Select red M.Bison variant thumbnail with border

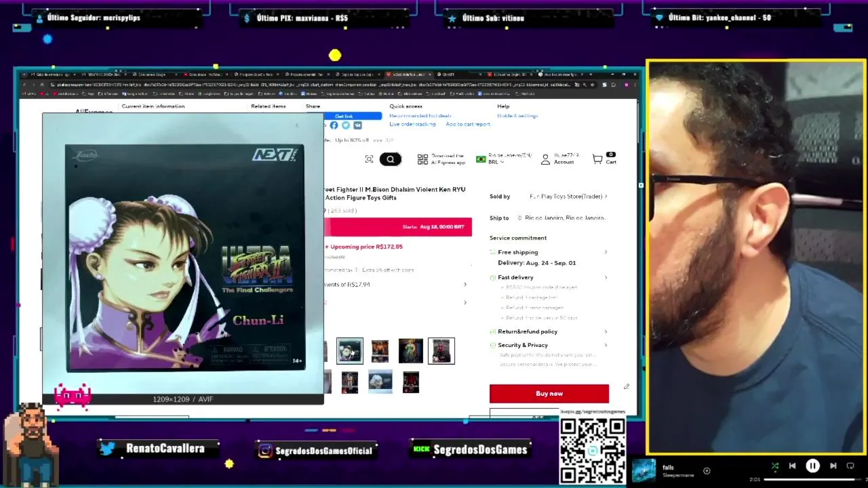pos(441,351)
